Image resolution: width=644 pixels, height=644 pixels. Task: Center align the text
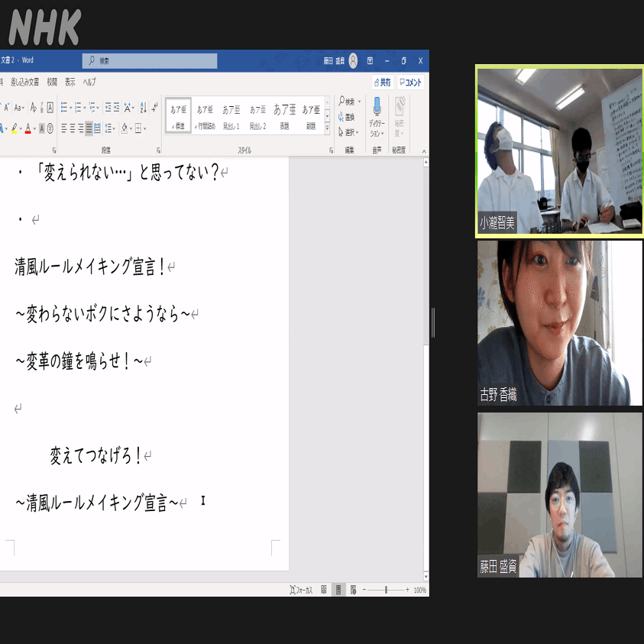73,129
